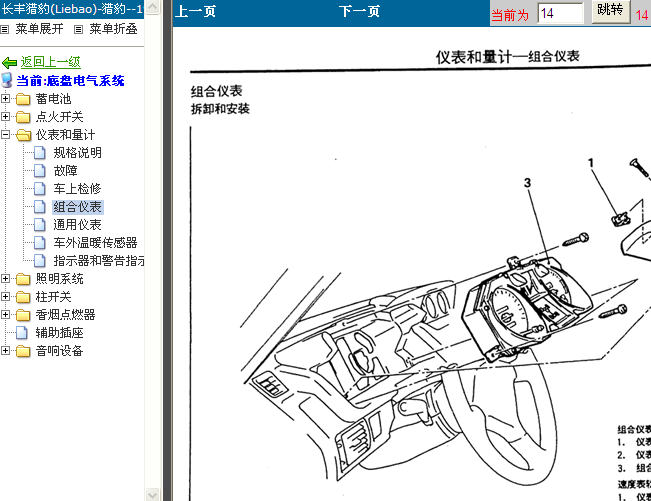Image resolution: width=651 pixels, height=501 pixels.
Task: Click the 故障 page icon
Action: click(39, 171)
